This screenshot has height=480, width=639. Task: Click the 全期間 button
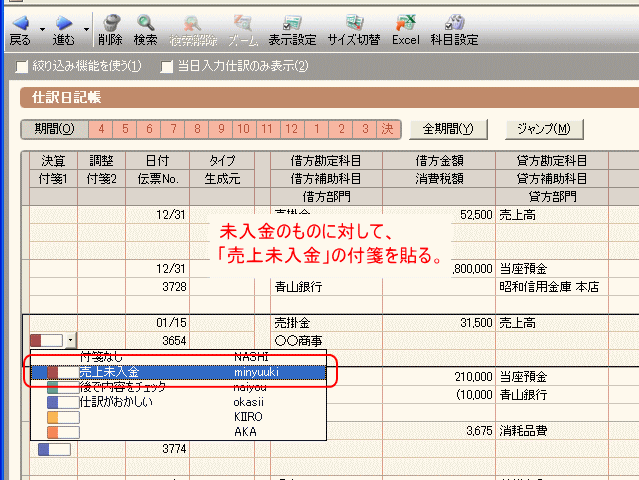click(x=447, y=129)
